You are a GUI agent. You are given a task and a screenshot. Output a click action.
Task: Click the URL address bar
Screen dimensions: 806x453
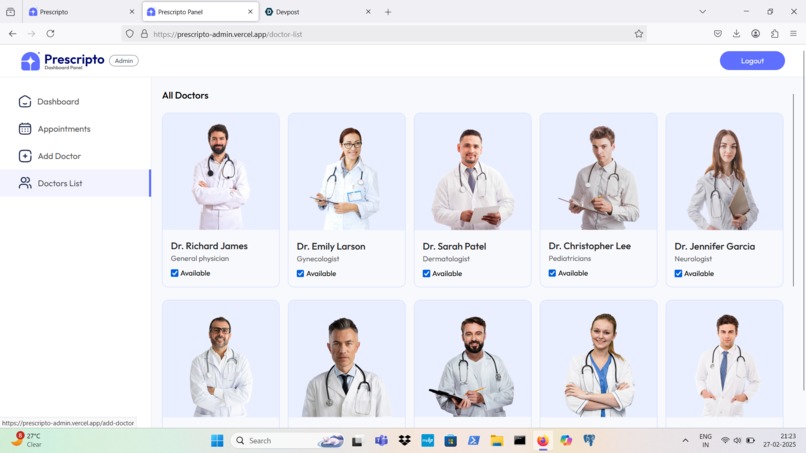(x=384, y=34)
